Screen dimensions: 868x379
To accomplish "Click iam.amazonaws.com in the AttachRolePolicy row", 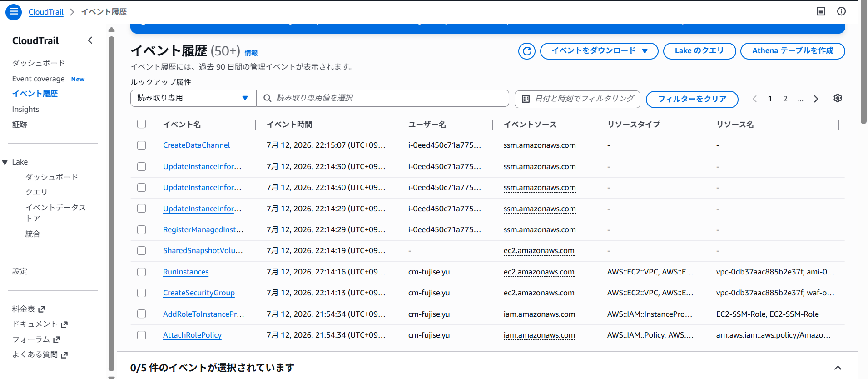I will click(540, 335).
